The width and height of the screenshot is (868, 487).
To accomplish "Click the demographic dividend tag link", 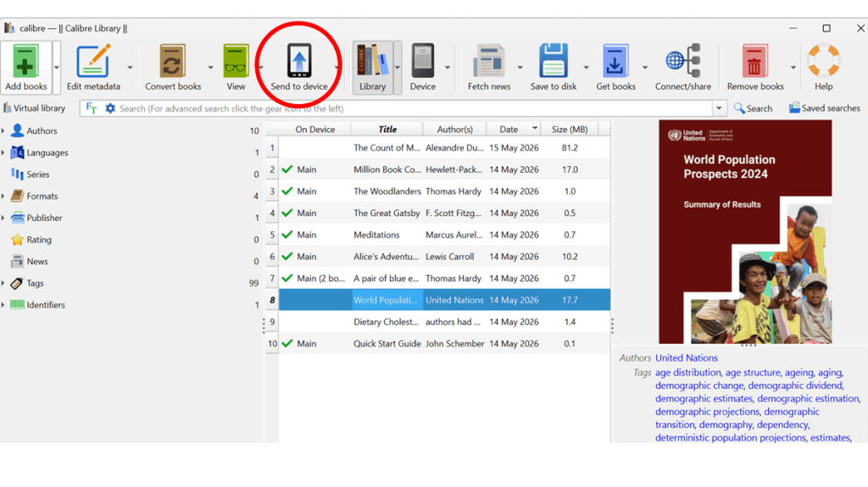I will [795, 385].
